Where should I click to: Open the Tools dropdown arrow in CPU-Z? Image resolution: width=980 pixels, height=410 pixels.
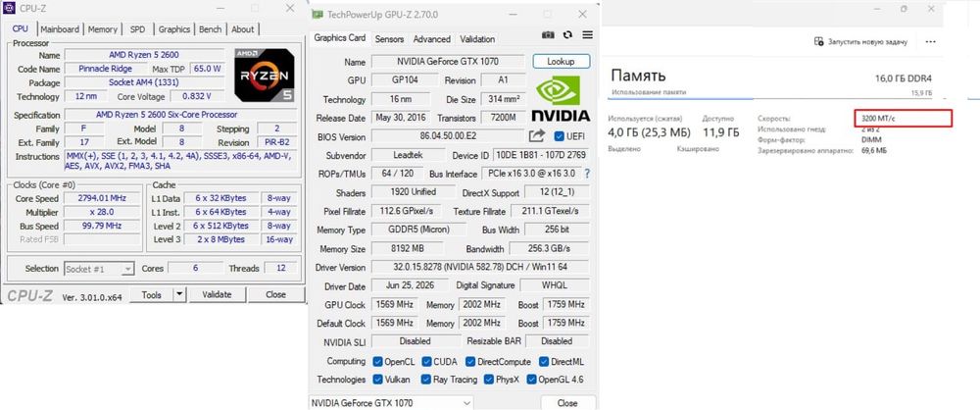pyautogui.click(x=178, y=295)
